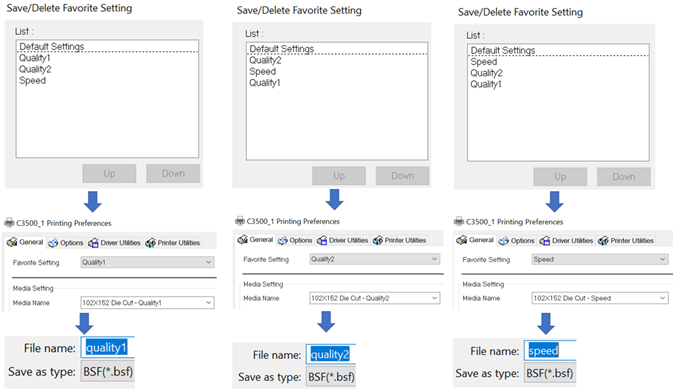Open the Favorite Setting dropdown showing Speed
Screen dimensions: 673x391
pyautogui.click(x=600, y=259)
